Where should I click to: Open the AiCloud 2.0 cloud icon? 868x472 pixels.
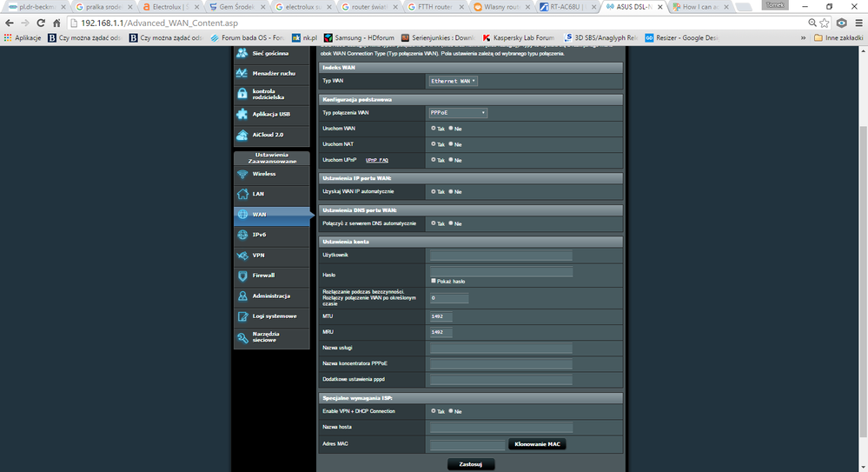point(242,135)
